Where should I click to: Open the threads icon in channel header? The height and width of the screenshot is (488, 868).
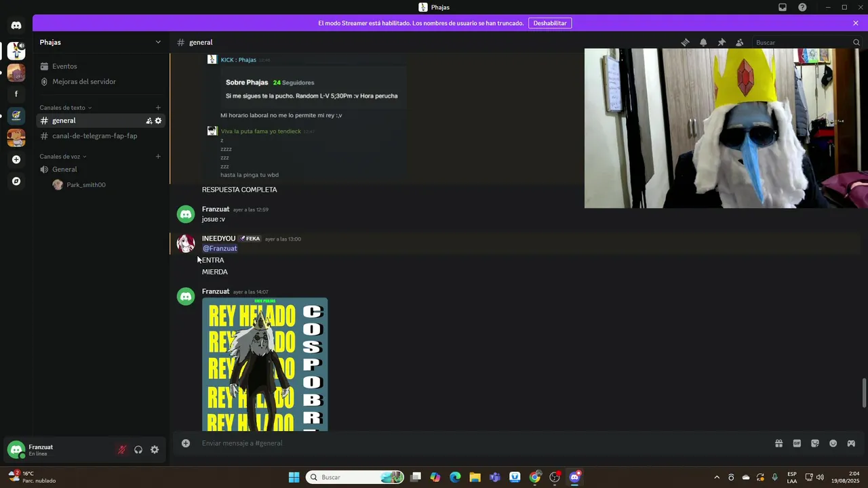[x=686, y=42]
